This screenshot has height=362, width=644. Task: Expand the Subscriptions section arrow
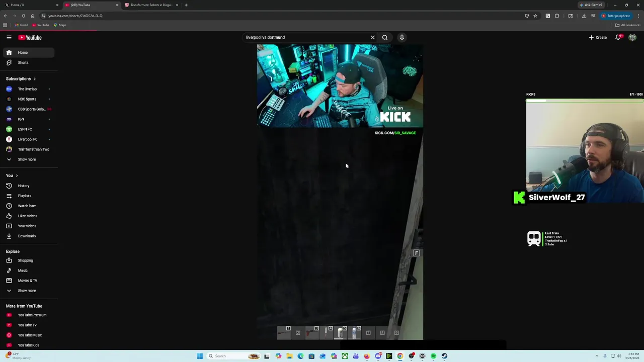pos(34,78)
